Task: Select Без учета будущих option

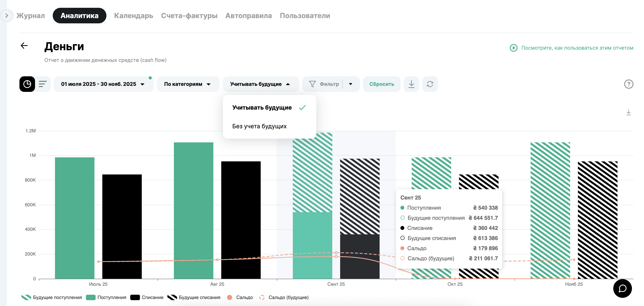Action: click(x=259, y=126)
